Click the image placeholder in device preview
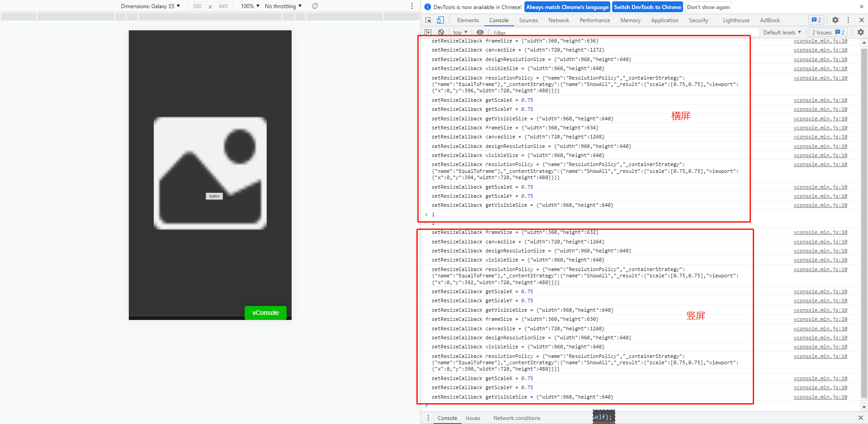This screenshot has height=424, width=868. (x=210, y=173)
